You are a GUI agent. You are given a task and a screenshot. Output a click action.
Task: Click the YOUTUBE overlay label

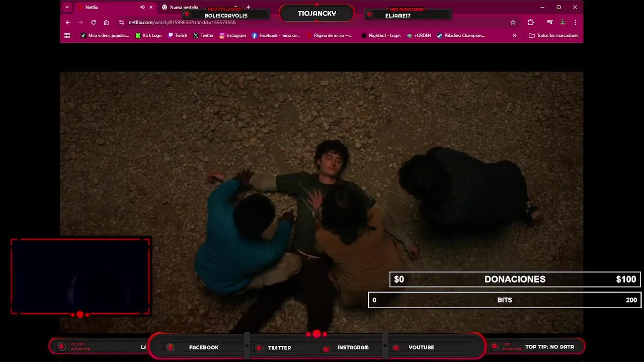[x=421, y=347]
